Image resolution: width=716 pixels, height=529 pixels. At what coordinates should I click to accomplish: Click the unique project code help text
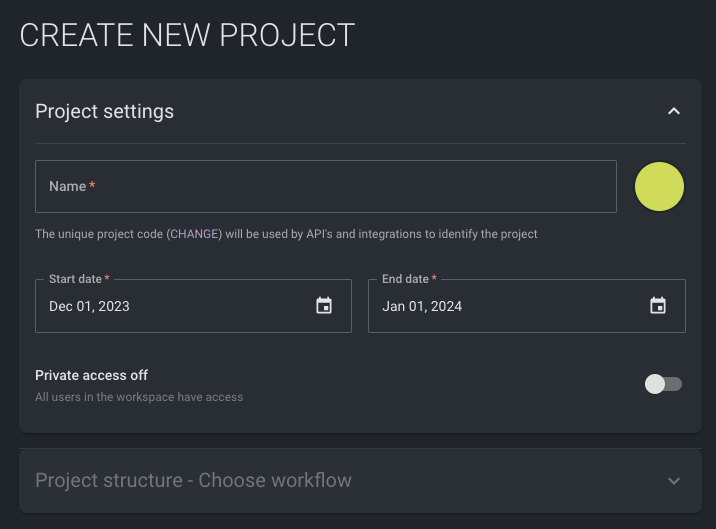pyautogui.click(x=100, y=234)
